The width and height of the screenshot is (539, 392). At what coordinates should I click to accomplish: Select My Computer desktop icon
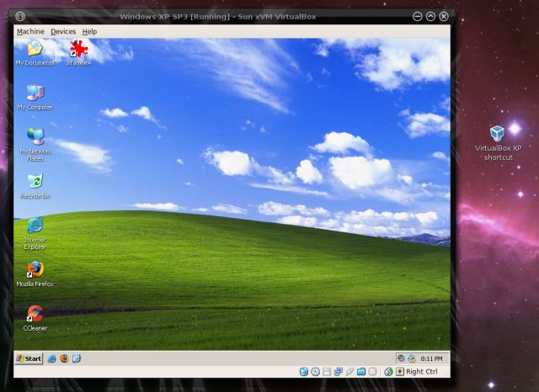coord(35,97)
